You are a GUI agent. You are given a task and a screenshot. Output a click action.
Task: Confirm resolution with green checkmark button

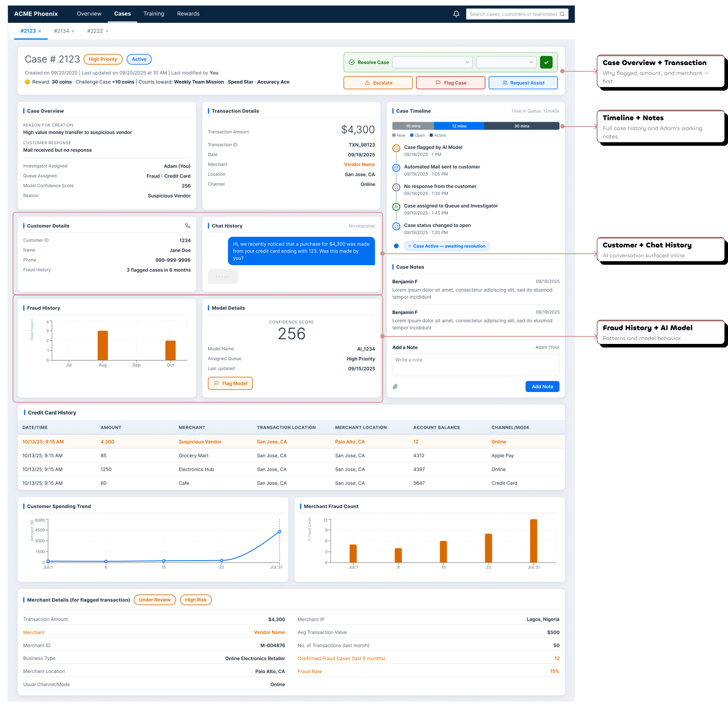coord(546,62)
